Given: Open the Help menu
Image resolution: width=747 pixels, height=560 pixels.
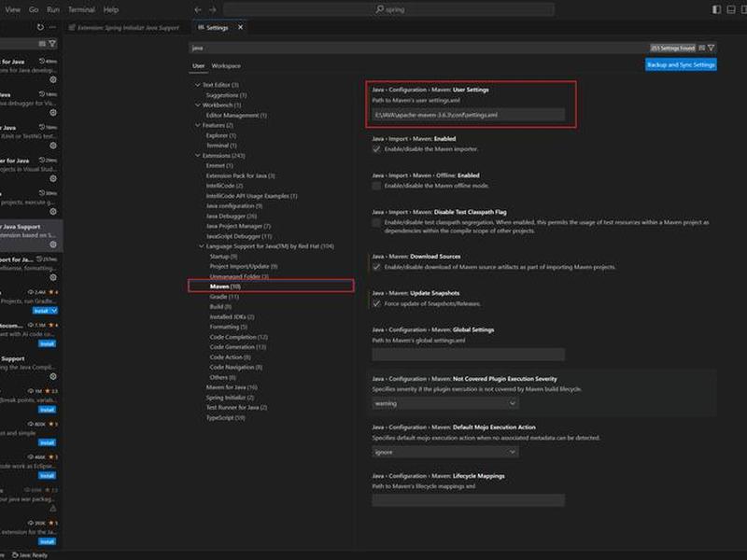Looking at the screenshot, I should [111, 9].
